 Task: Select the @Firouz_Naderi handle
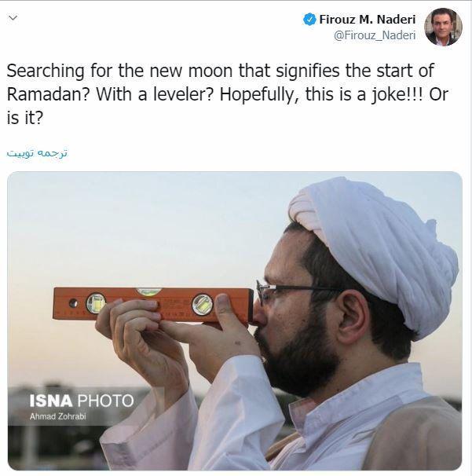[x=375, y=35]
